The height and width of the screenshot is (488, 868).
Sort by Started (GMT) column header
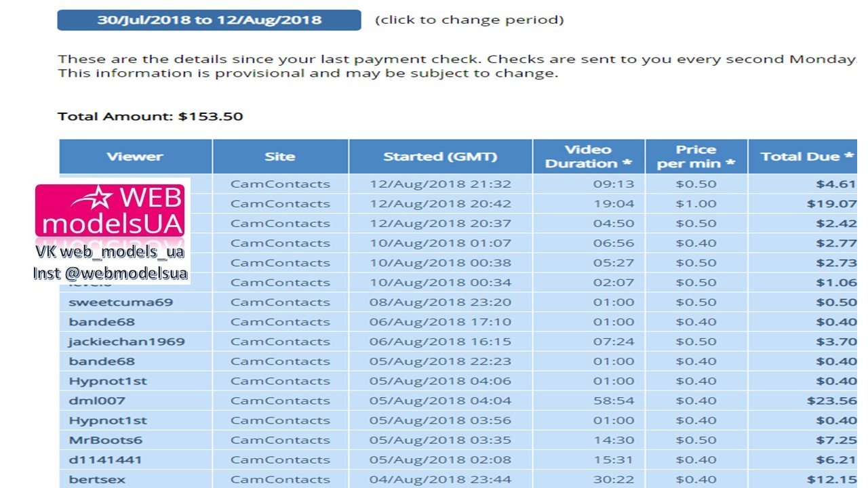point(440,157)
